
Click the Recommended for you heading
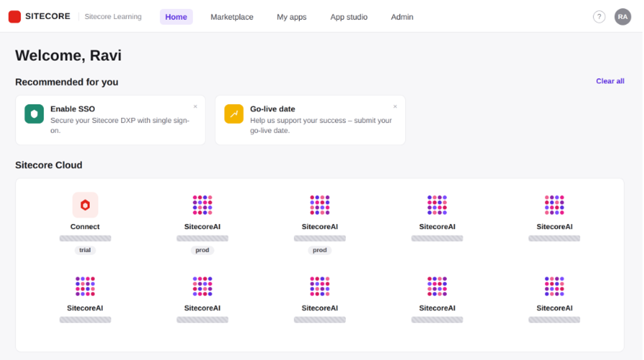pyautogui.click(x=67, y=82)
